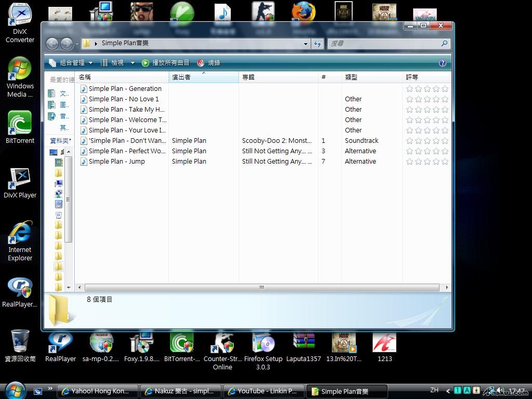Click 播放所有曲目 play all button

[x=166, y=63]
